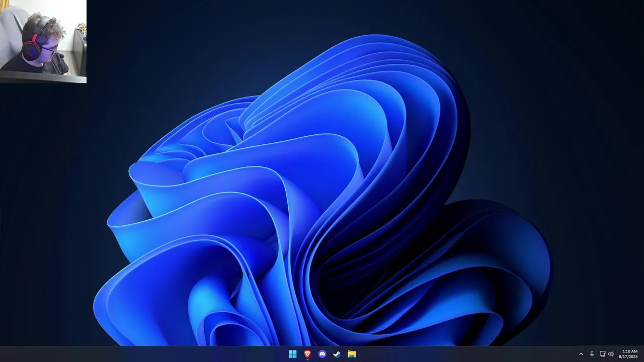Click the microphone icon in system tray
This screenshot has height=362, width=644.
point(592,354)
